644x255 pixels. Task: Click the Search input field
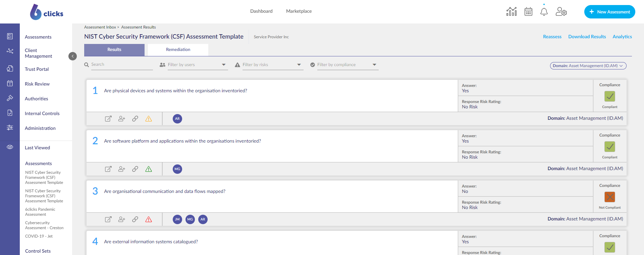click(122, 65)
